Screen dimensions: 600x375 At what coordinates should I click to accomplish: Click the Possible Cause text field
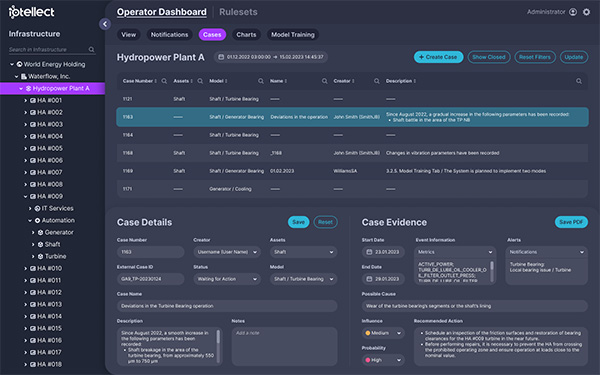(474, 306)
